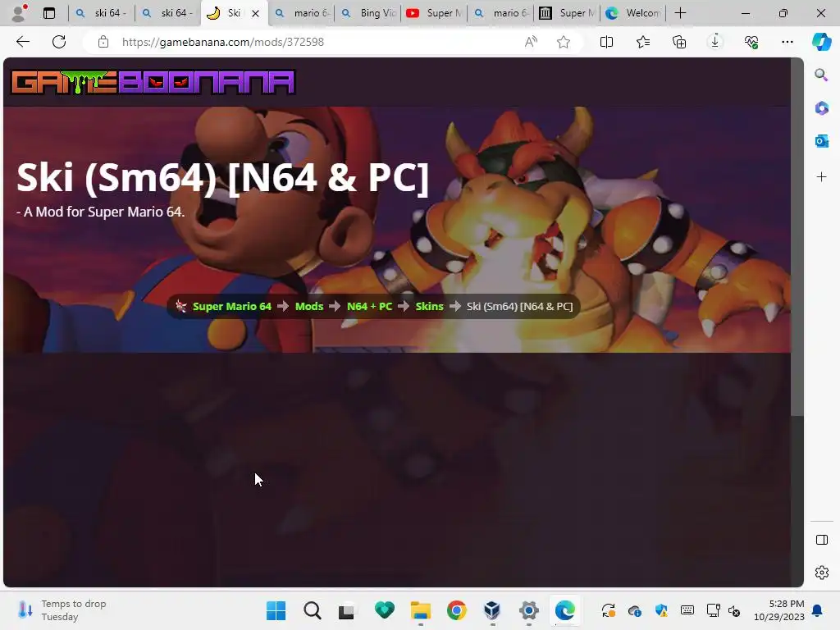Open Browser essentials heart icon
Screen dimensions: 840x630
[x=751, y=42]
